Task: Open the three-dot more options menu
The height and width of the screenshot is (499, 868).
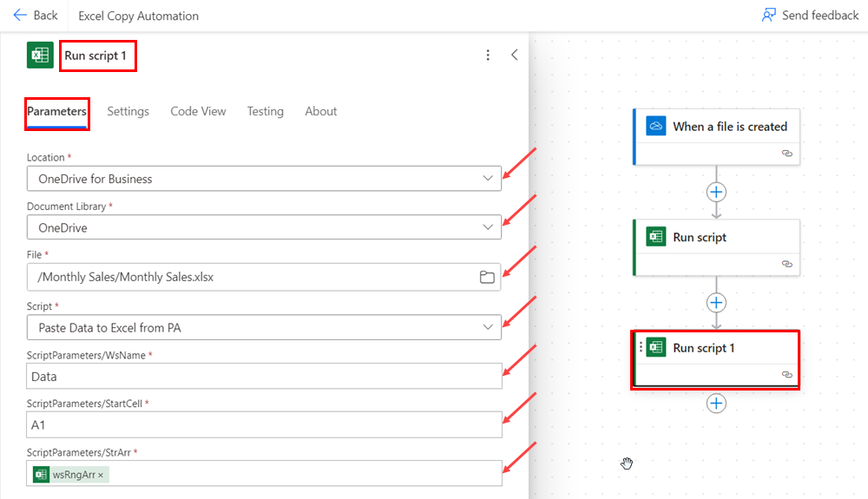Action: [x=488, y=55]
